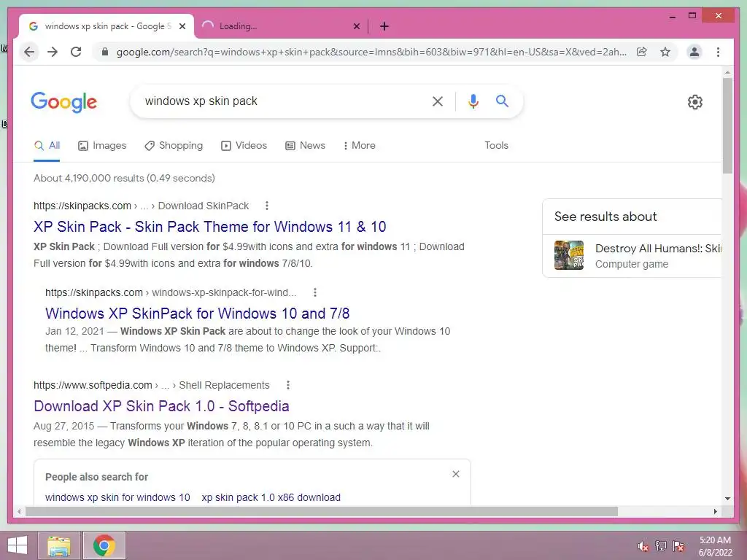The width and height of the screenshot is (747, 560).
Task: Click scroll up arrow on vertical scrollbar
Action: [x=727, y=72]
